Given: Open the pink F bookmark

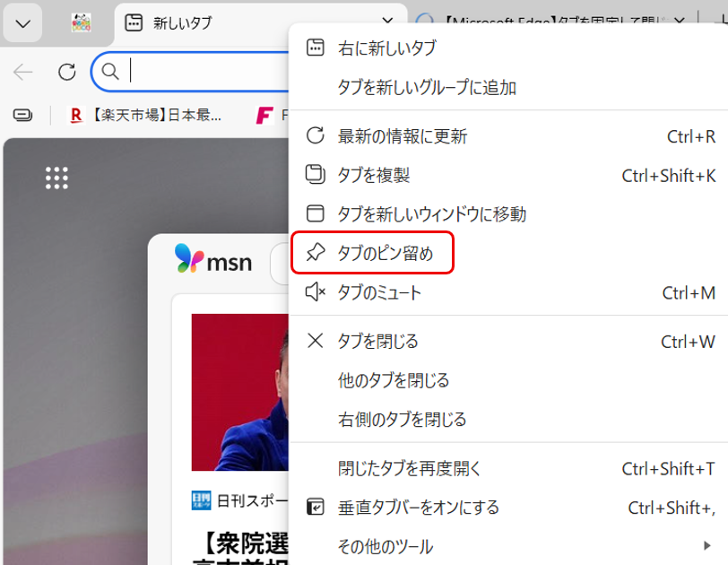Looking at the screenshot, I should [x=264, y=115].
